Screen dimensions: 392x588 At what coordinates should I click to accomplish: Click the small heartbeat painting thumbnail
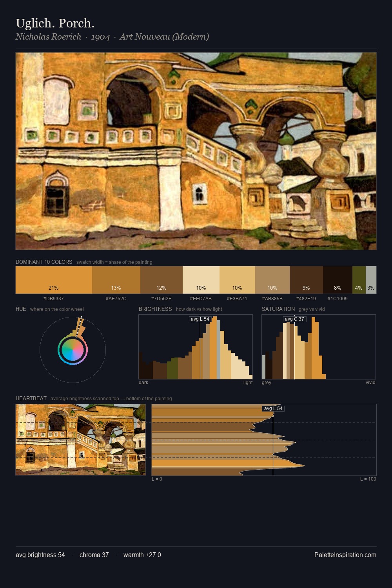[x=80, y=439]
